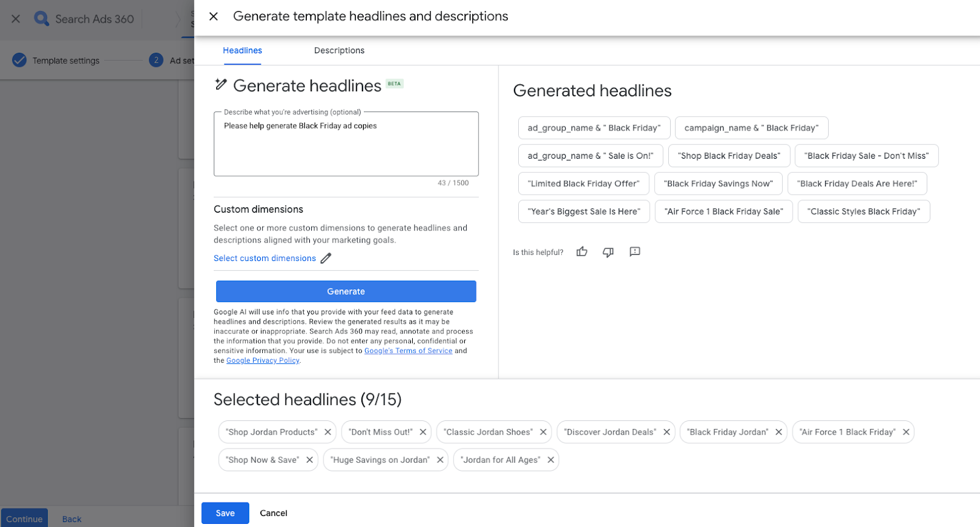The image size is (980, 527).
Task: Remove "Shop Jordan Products" selected headline
Action: click(x=328, y=432)
